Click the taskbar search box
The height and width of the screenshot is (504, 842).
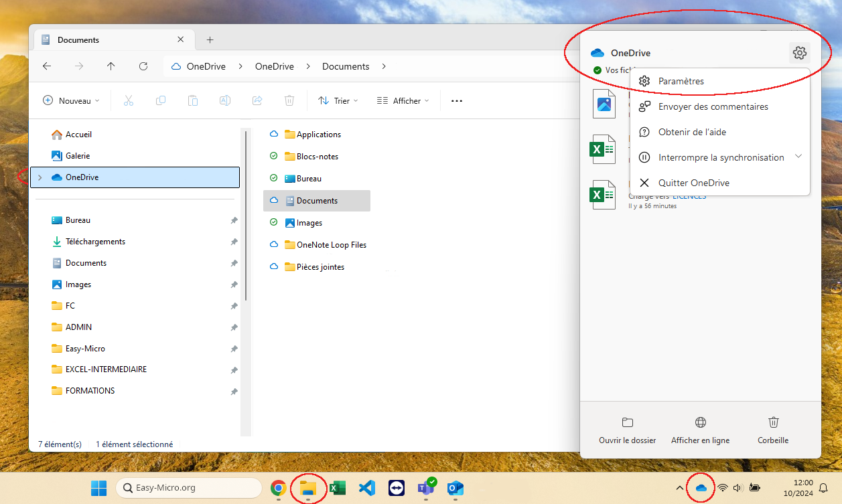[189, 488]
